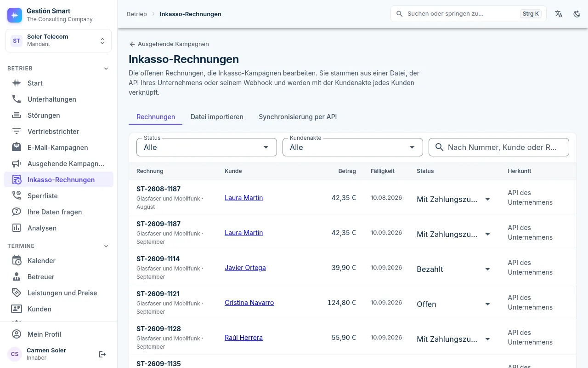Open Kunden card icon in sidebar
588x368 pixels.
click(17, 309)
